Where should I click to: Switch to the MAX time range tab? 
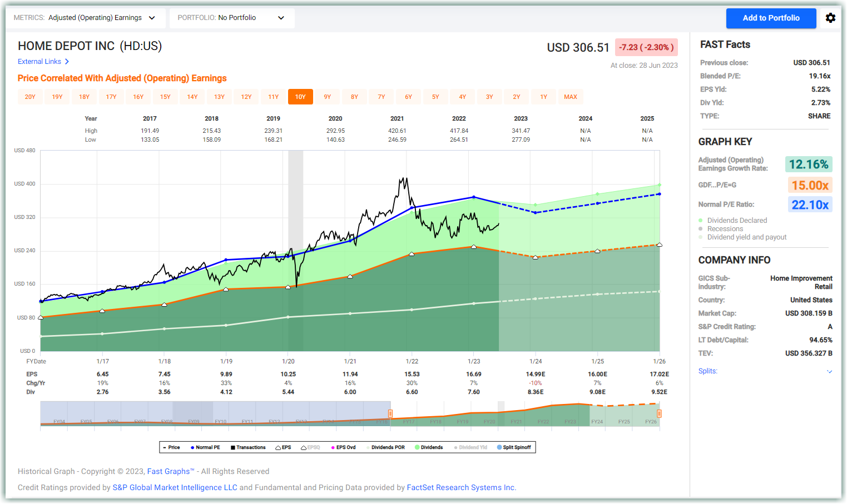[x=571, y=97]
